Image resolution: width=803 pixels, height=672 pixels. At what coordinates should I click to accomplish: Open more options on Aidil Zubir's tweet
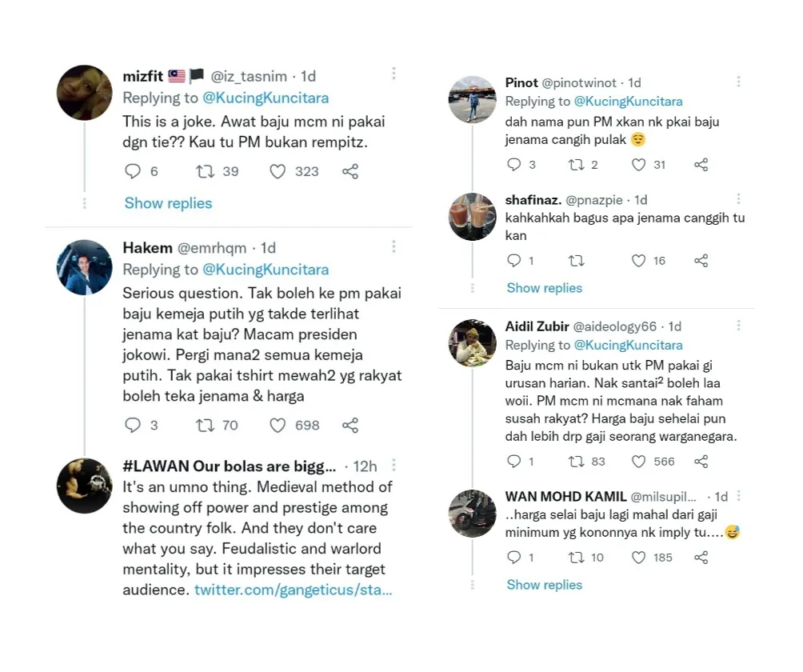[738, 326]
